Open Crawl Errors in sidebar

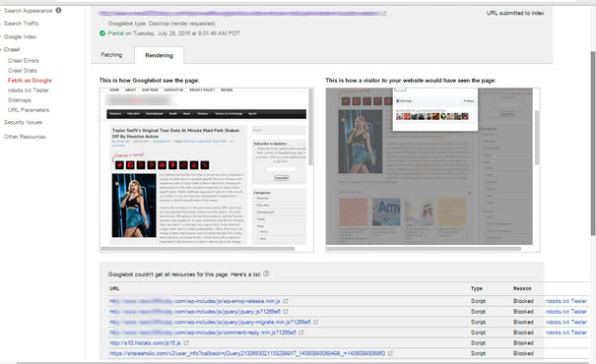(x=24, y=61)
